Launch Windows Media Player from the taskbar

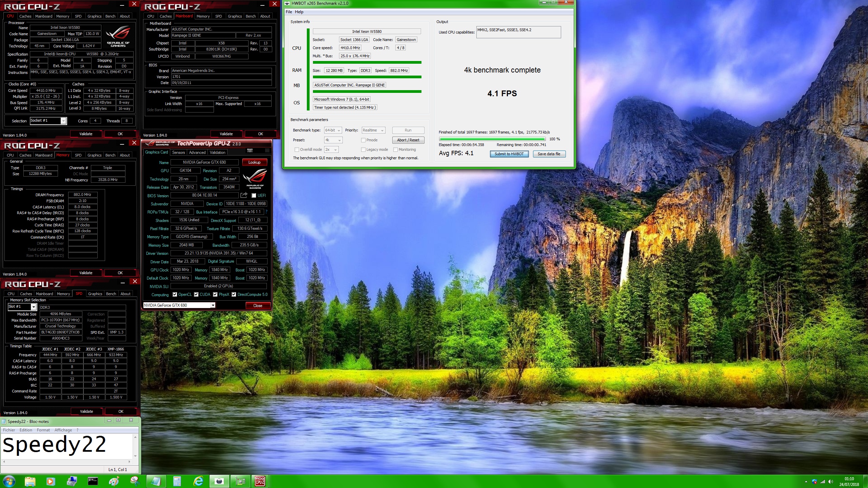point(50,481)
